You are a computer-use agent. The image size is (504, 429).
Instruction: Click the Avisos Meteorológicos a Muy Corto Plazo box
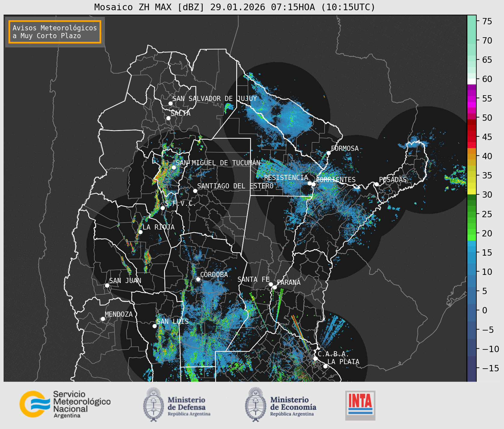pos(55,32)
